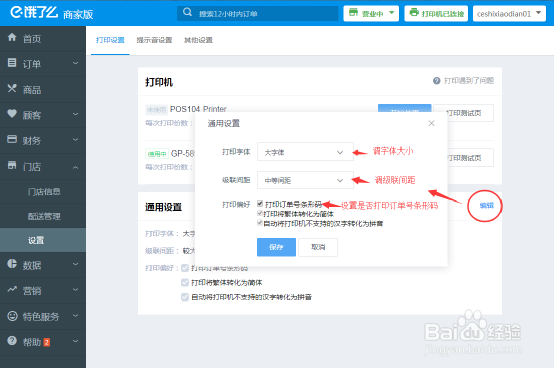
Task: Click the help circle icon beside 打印遇到了问题
Action: click(437, 81)
